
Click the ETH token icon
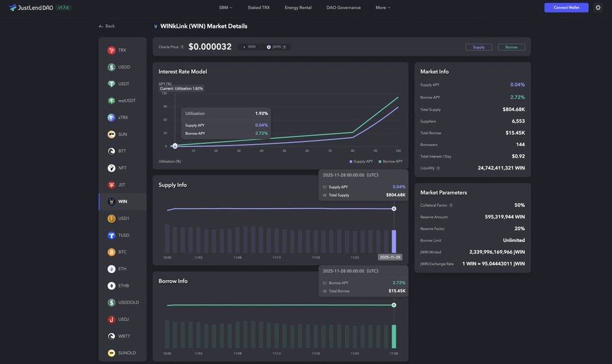pos(111,269)
